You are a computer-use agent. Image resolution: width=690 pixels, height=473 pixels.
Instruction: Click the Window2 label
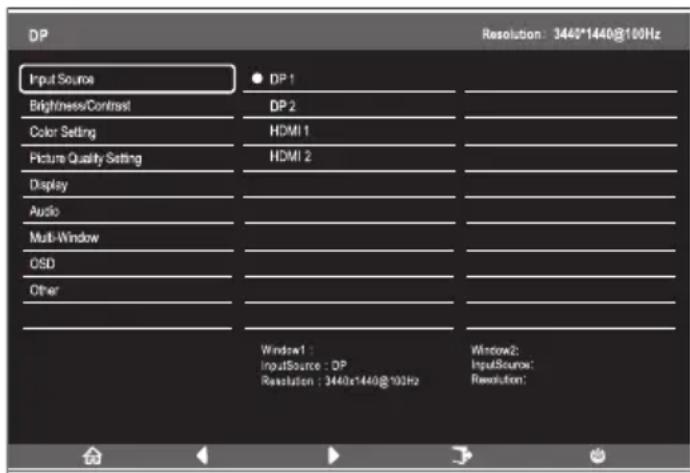tap(495, 350)
